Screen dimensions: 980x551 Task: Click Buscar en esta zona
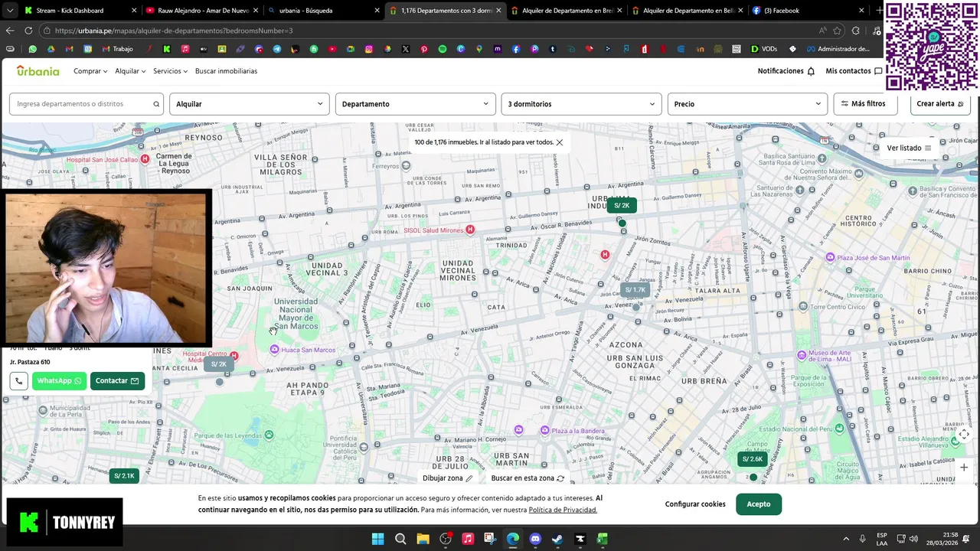click(528, 478)
